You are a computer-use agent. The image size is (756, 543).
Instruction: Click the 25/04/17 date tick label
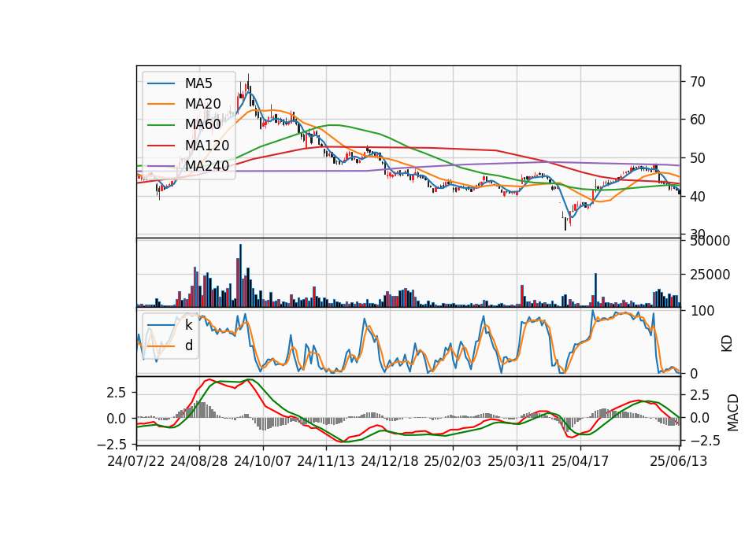pyautogui.click(x=580, y=461)
